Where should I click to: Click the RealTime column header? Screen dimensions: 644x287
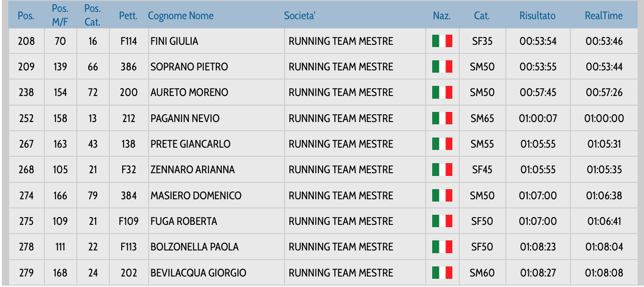[x=604, y=16]
